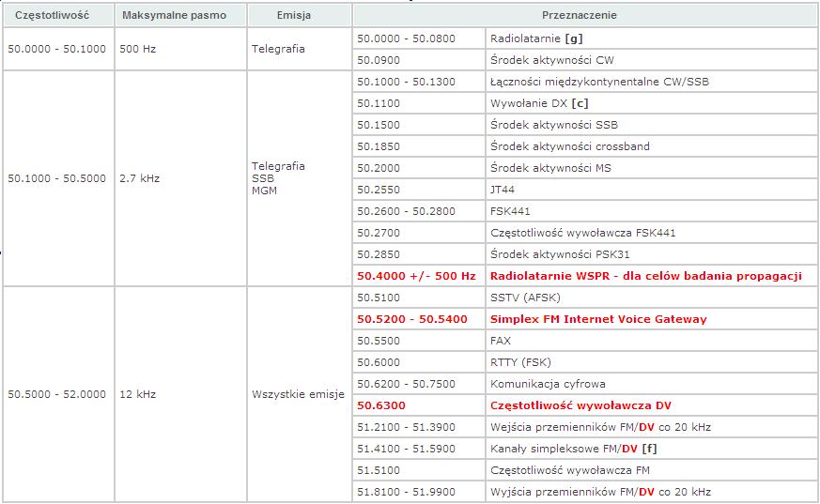The width and height of the screenshot is (820, 504).
Task: Select the SSTV (AFSK) row text
Action: [x=527, y=298]
